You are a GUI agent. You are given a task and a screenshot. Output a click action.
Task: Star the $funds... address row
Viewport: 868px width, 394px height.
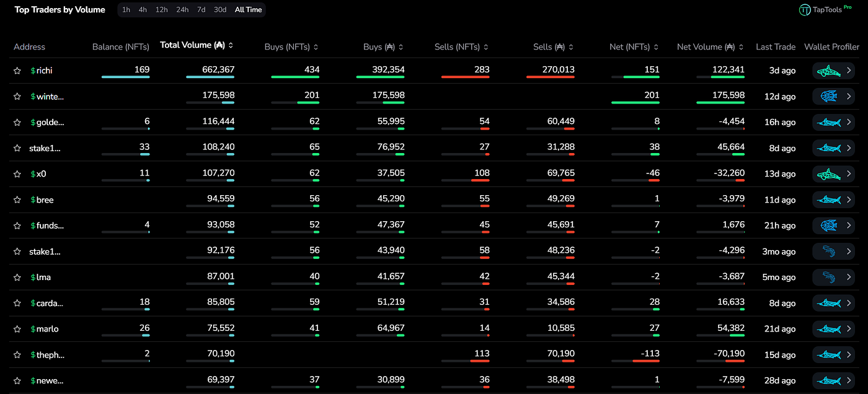17,226
